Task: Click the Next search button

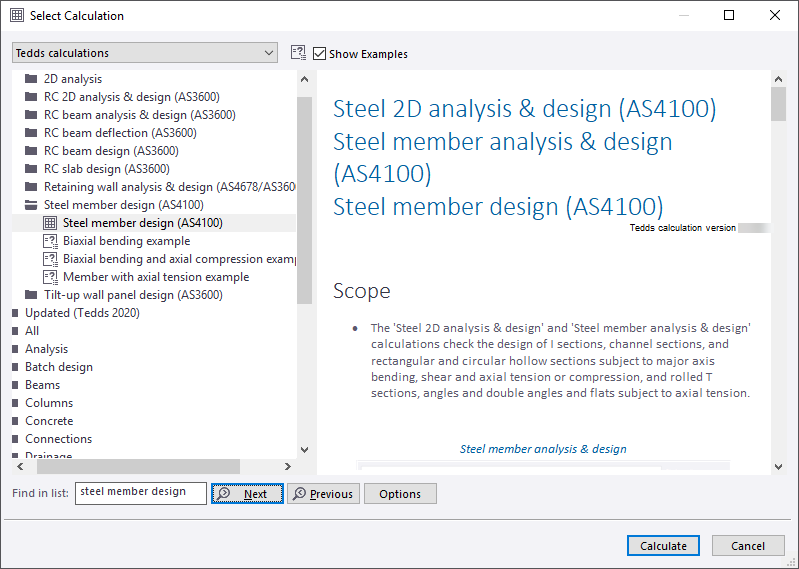Action: 247,494
